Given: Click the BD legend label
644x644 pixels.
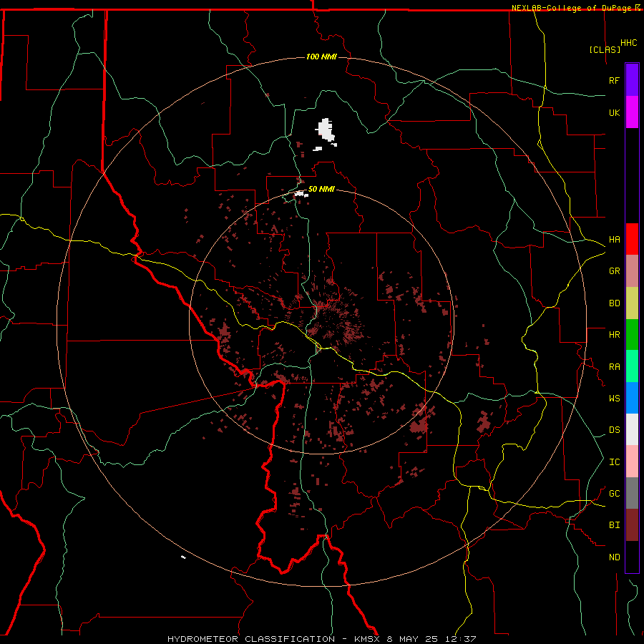Looking at the screenshot, I should click(614, 303).
